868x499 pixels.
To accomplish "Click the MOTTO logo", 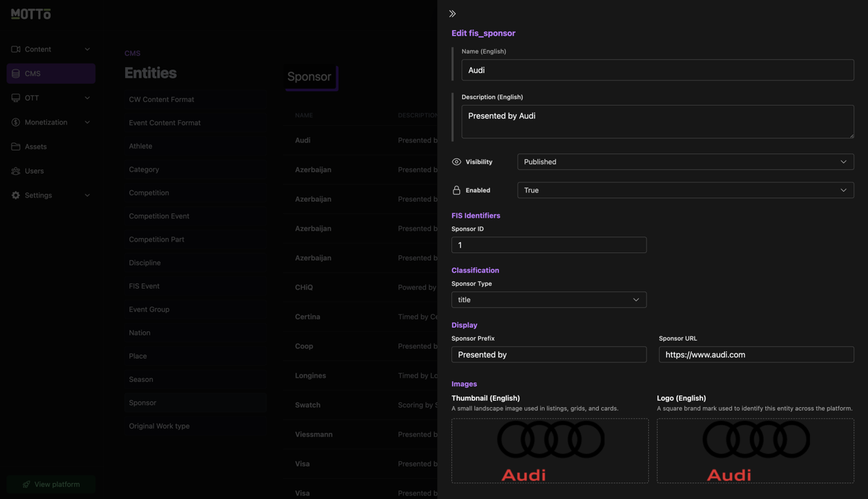I will [30, 14].
